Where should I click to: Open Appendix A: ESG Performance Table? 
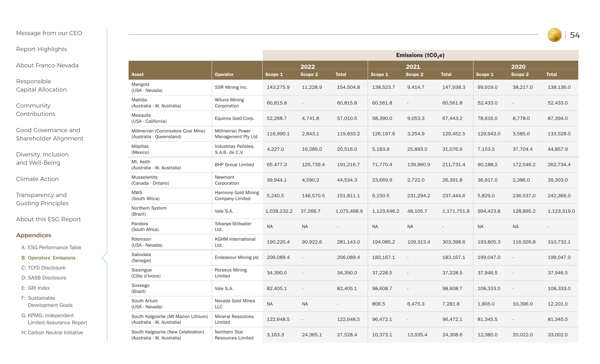(x=51, y=248)
